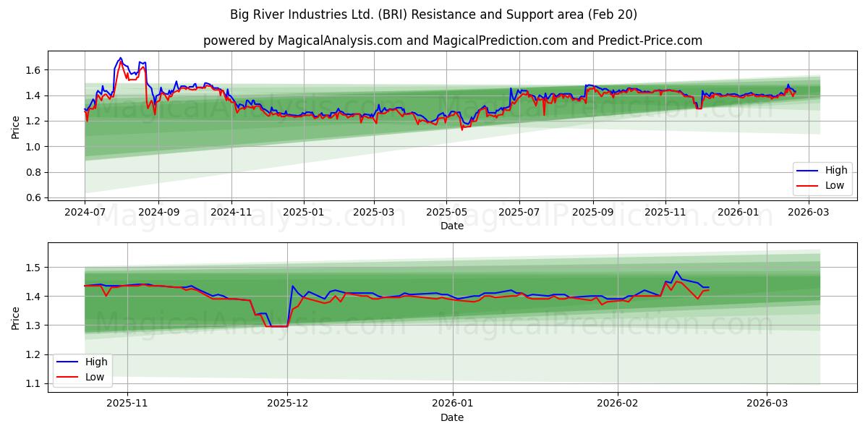Click the '2025-09' x-axis label
Image resolution: width=868 pixels, height=434 pixels.
593,213
